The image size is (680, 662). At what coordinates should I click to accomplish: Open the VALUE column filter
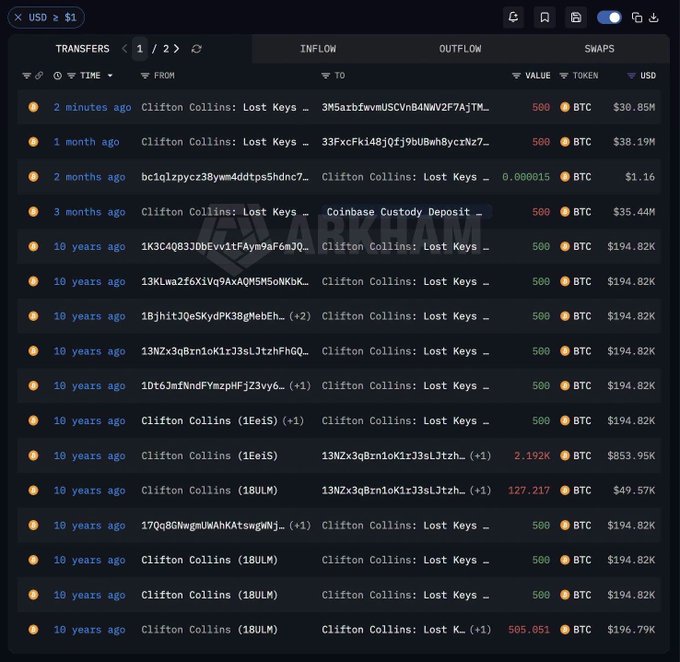tap(516, 76)
